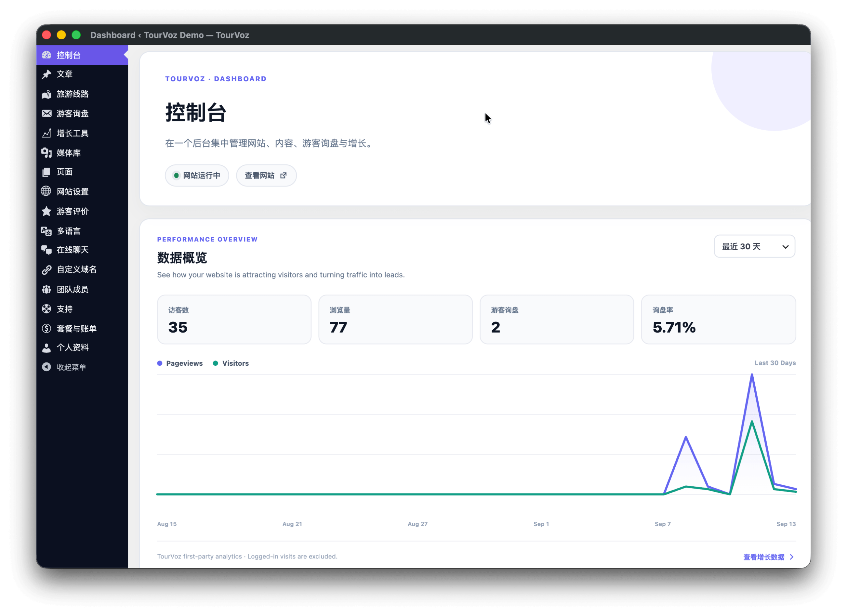
Task: Toggle the Visitors legend item
Action: click(x=231, y=363)
